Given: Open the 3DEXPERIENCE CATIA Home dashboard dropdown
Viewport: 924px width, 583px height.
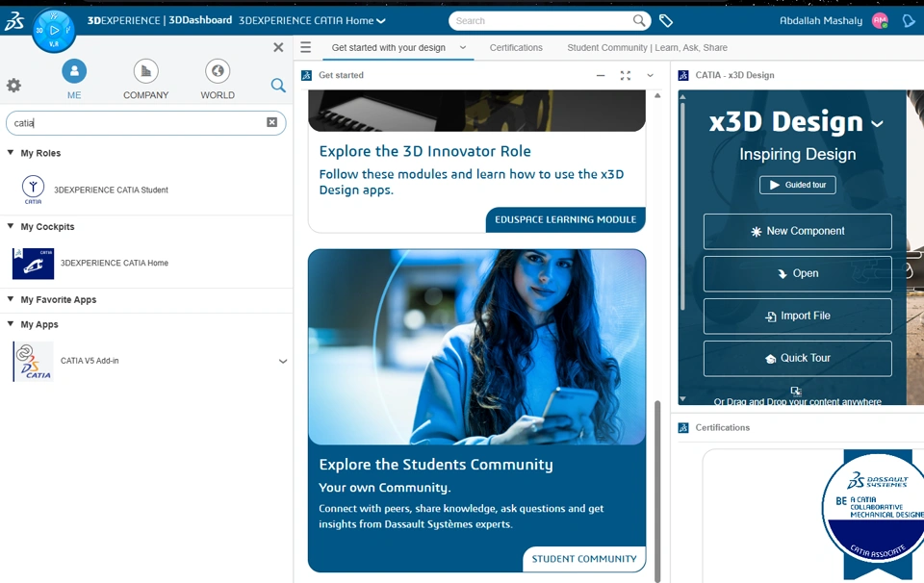Looking at the screenshot, I should (x=381, y=20).
